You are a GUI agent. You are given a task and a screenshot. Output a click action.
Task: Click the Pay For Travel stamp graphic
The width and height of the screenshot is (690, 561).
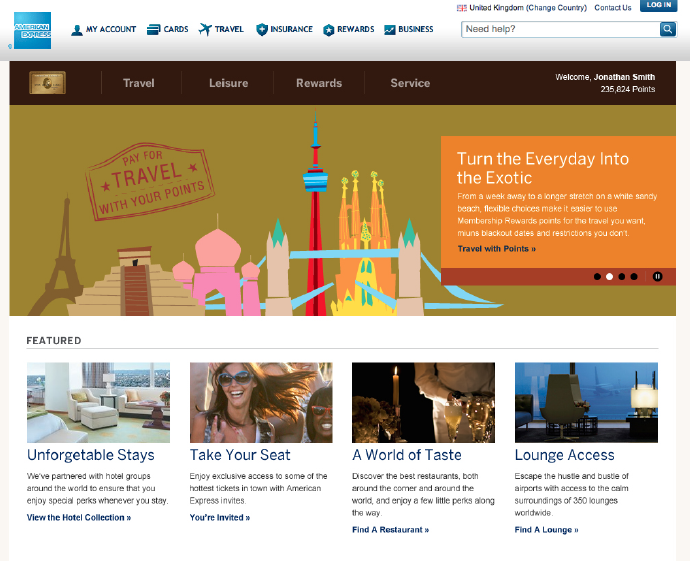pyautogui.click(x=150, y=181)
